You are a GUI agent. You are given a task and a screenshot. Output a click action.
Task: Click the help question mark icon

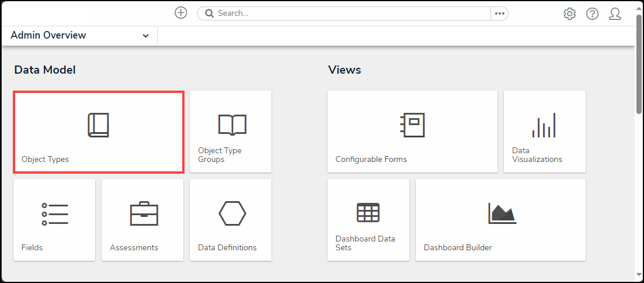click(592, 13)
